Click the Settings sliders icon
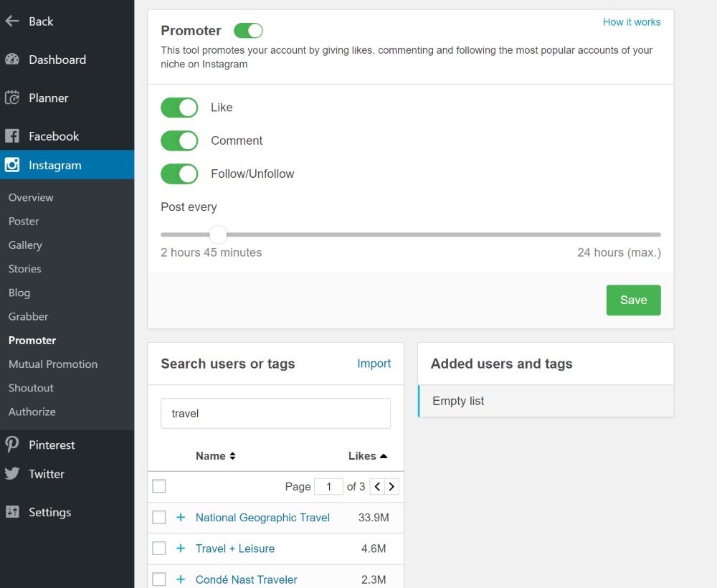The width and height of the screenshot is (717, 588). [12, 512]
